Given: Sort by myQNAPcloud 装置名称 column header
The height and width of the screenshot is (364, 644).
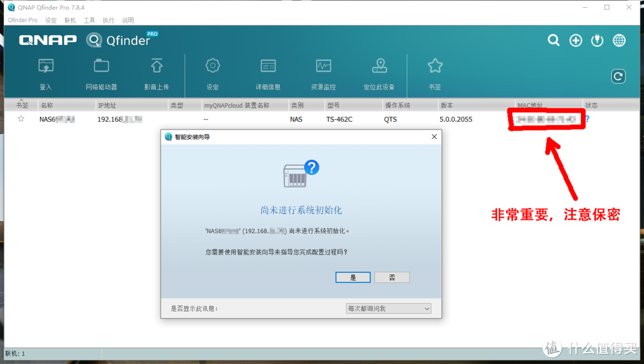Looking at the screenshot, I should (x=245, y=105).
